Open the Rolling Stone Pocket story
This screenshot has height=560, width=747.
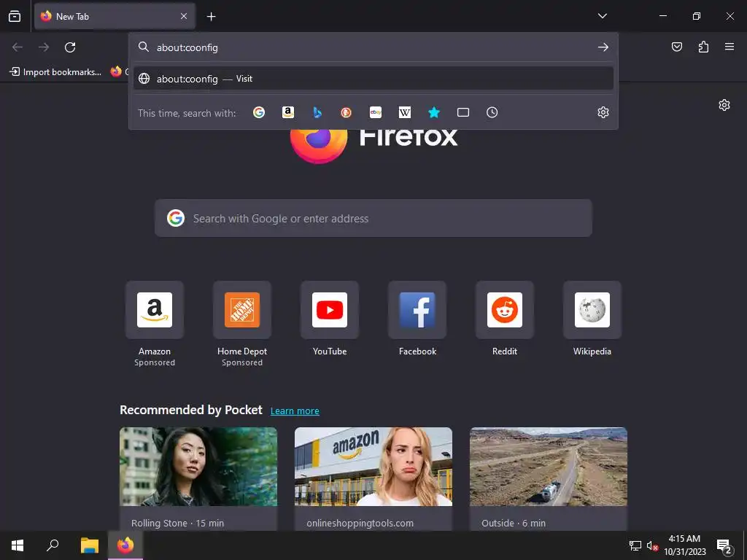point(198,478)
